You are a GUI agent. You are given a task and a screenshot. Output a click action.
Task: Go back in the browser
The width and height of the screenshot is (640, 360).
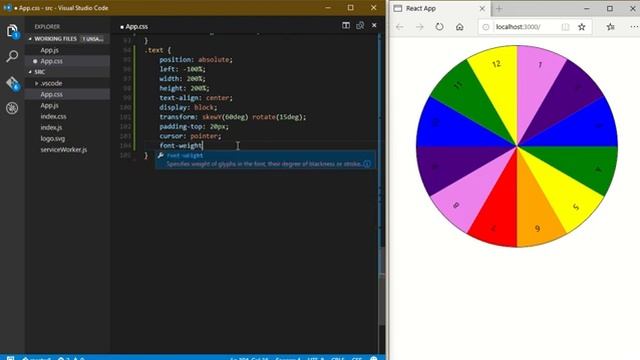(x=400, y=27)
